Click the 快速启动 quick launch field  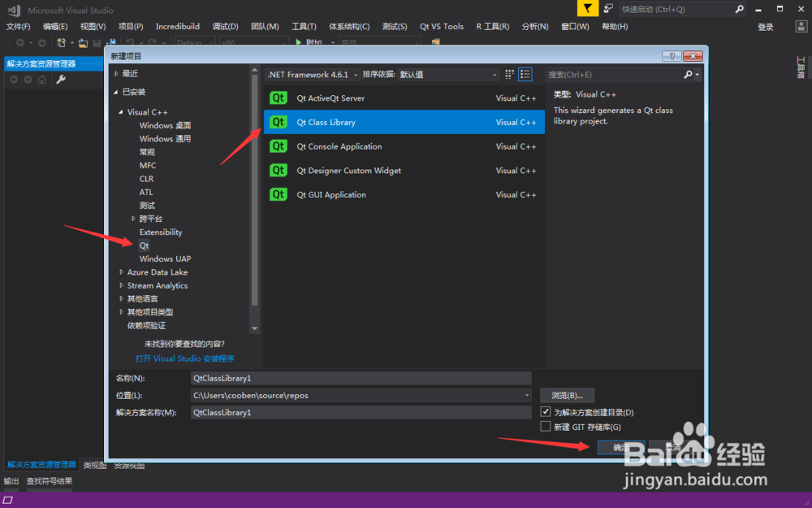point(676,9)
